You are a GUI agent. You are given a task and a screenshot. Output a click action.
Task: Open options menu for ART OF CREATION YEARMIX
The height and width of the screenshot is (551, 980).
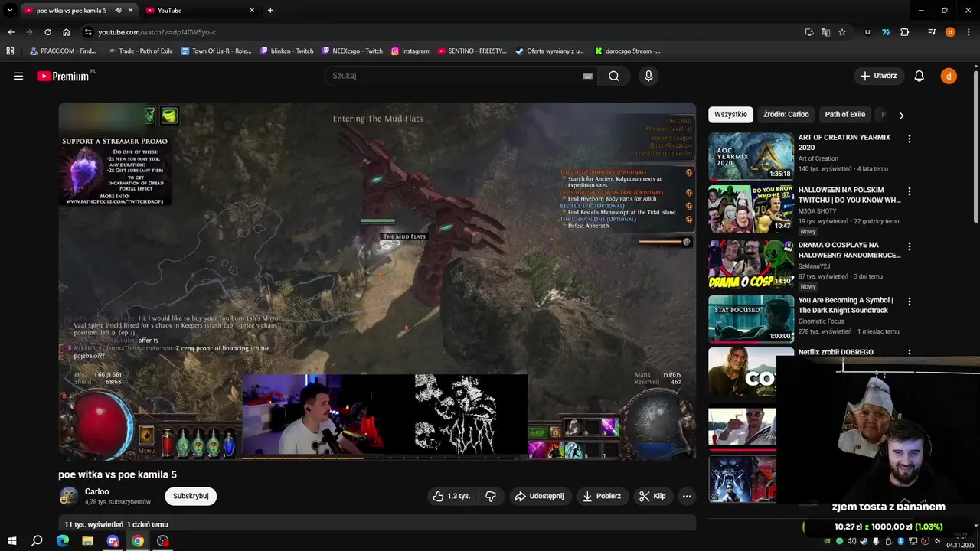point(910,139)
